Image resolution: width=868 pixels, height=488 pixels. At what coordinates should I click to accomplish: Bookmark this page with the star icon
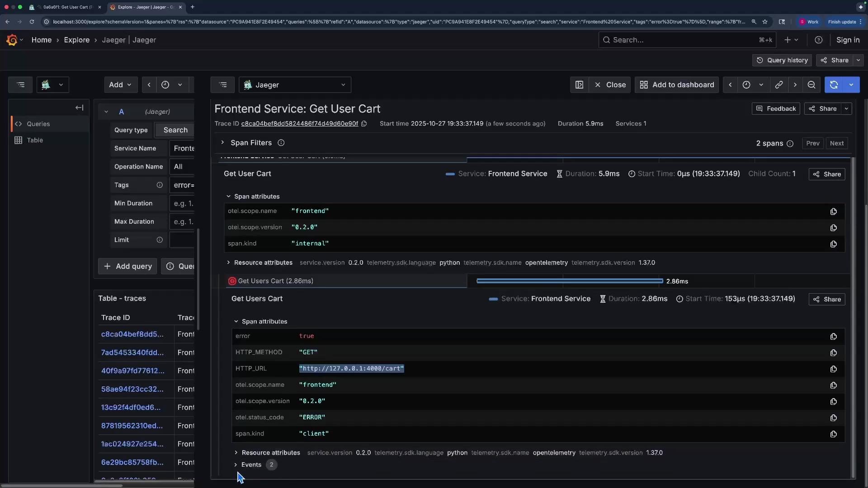pos(765,22)
